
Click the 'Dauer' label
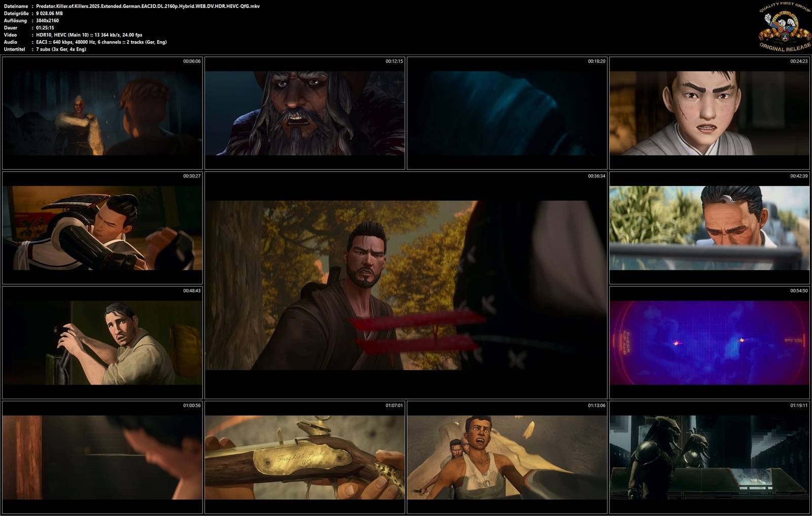[x=11, y=27]
